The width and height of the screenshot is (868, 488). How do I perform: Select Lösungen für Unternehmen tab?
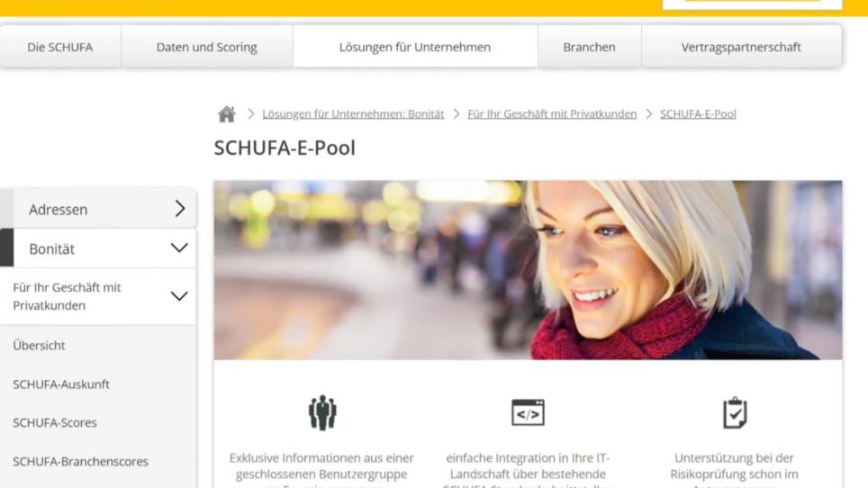(x=415, y=47)
